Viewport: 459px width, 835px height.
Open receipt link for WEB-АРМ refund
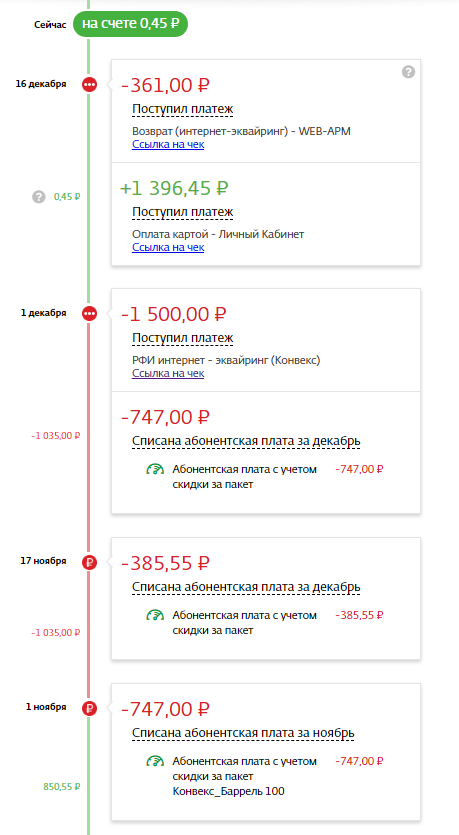point(168,144)
